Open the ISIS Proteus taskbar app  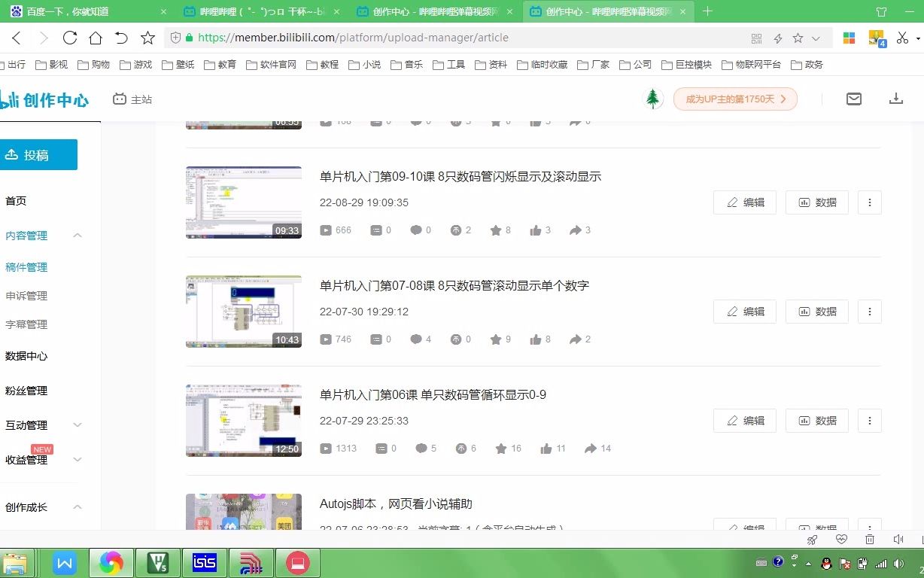pyautogui.click(x=205, y=563)
